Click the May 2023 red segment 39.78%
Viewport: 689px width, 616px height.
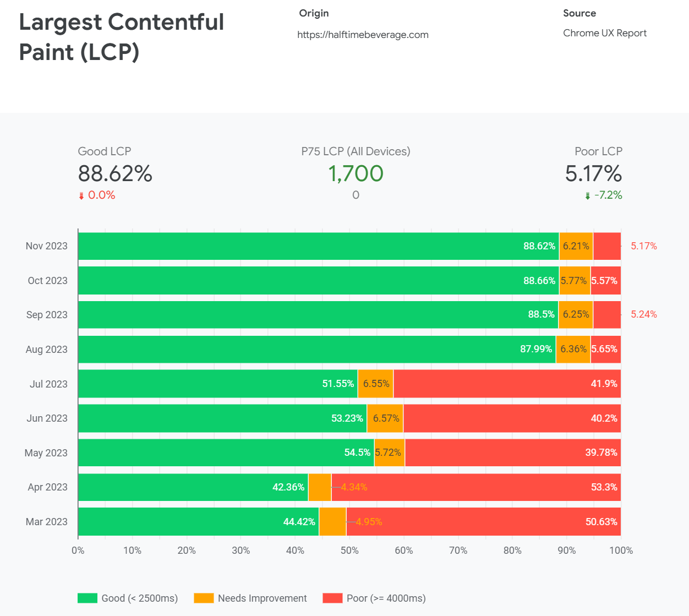(513, 453)
